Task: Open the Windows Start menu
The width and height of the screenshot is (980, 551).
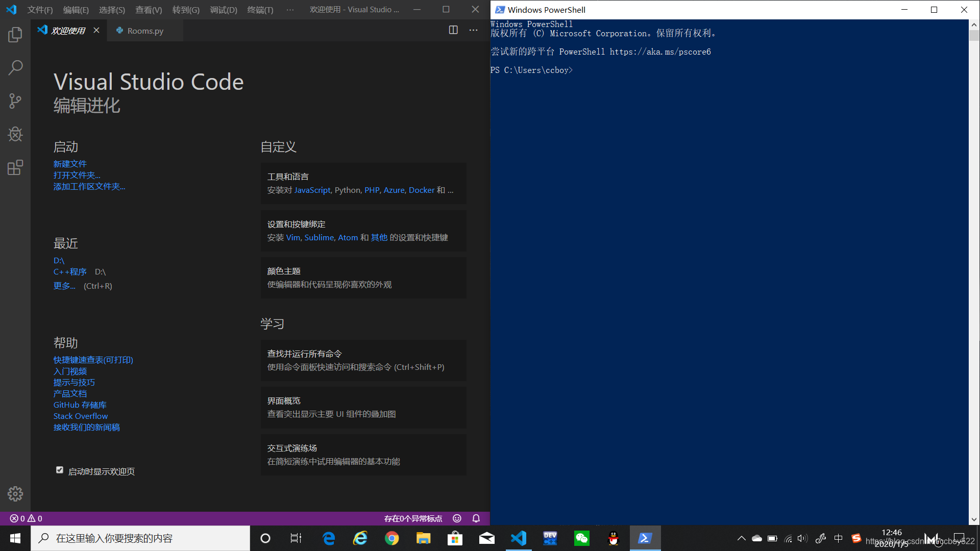Action: [x=15, y=538]
